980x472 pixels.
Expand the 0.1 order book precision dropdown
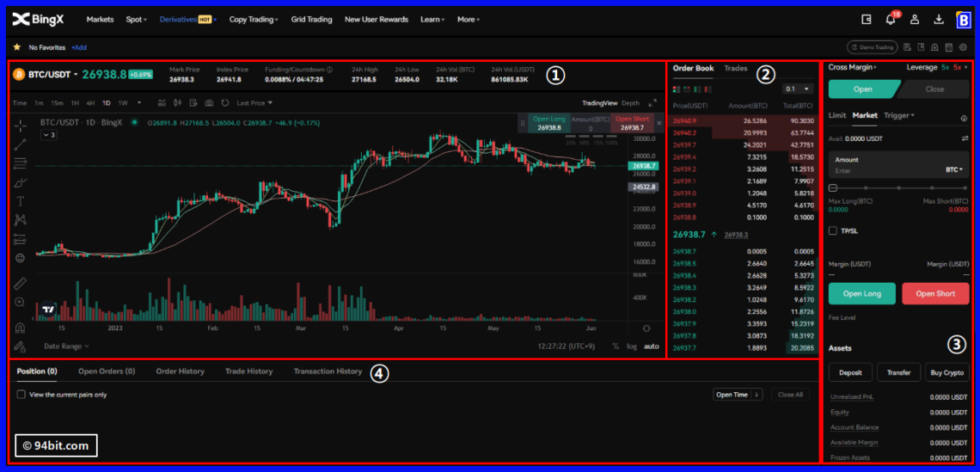(x=798, y=89)
